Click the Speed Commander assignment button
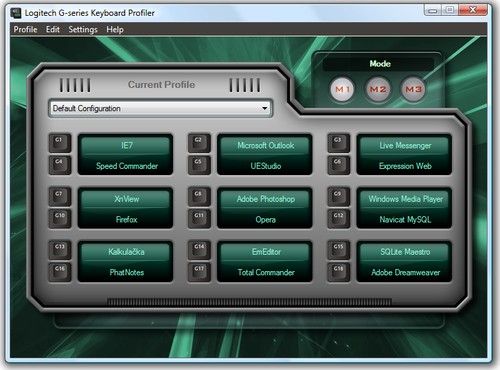Image resolution: width=500 pixels, height=370 pixels. 126,166
